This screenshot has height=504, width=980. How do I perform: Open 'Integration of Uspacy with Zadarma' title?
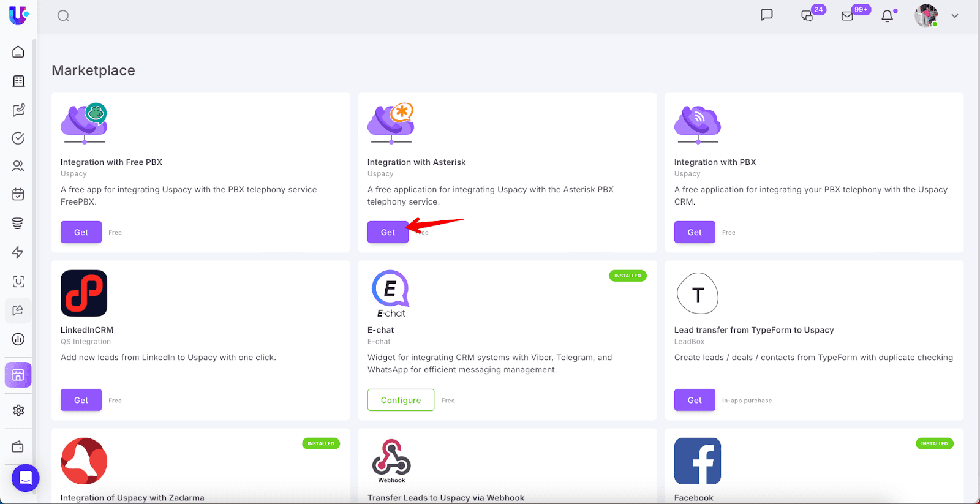click(132, 498)
